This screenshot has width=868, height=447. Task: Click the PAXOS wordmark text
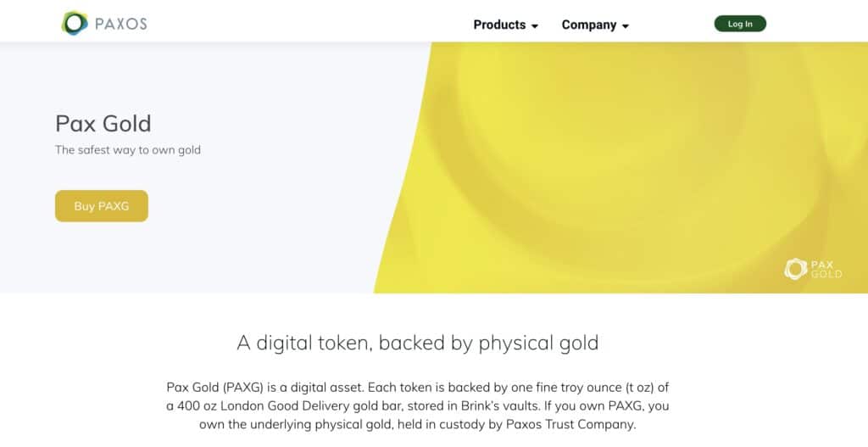[120, 24]
